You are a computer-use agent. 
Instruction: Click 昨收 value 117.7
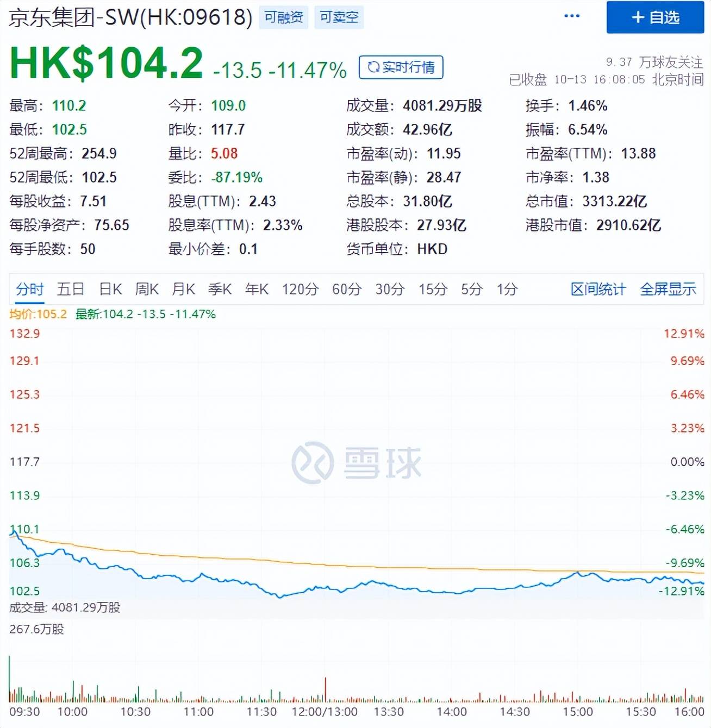(x=228, y=129)
